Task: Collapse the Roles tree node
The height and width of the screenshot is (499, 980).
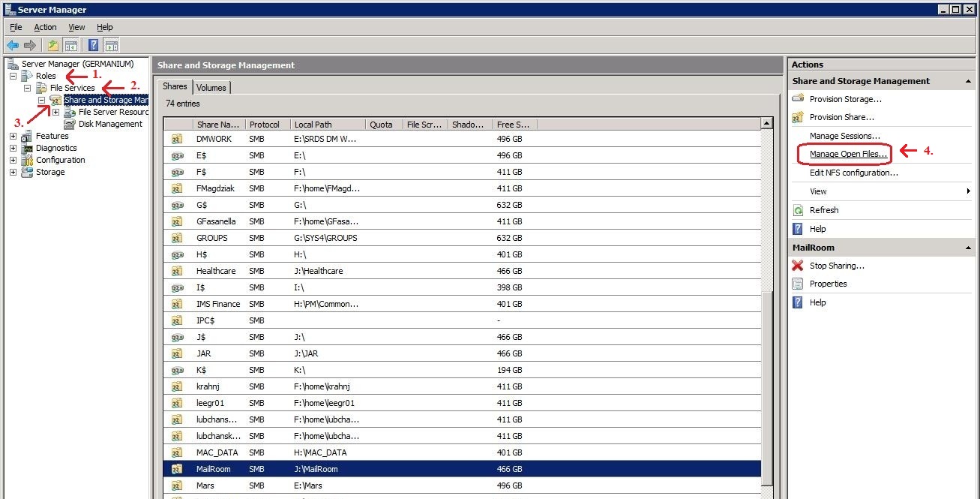Action: (x=13, y=76)
